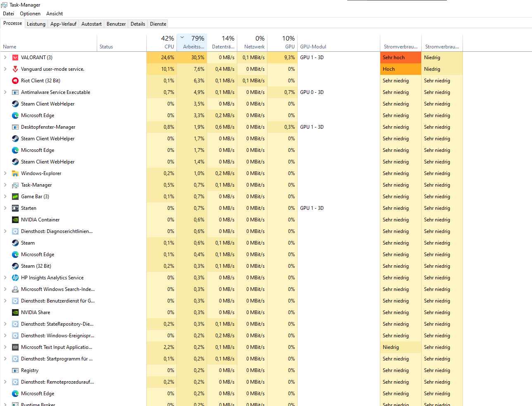Select the Desktopfenster-Manager 'GPU 1 - 3D' cell
This screenshot has height=406, width=532.
coord(339,127)
